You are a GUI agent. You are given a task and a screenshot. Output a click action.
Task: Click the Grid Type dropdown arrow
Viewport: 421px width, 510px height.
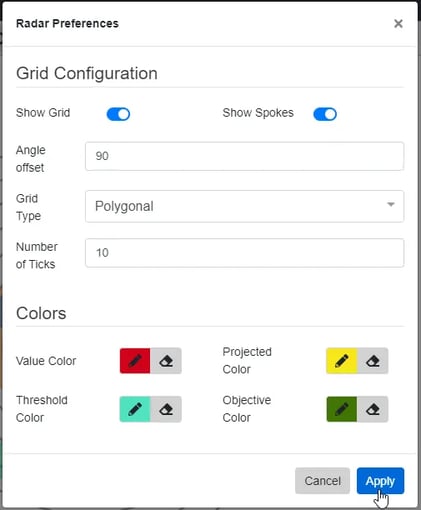pos(391,204)
